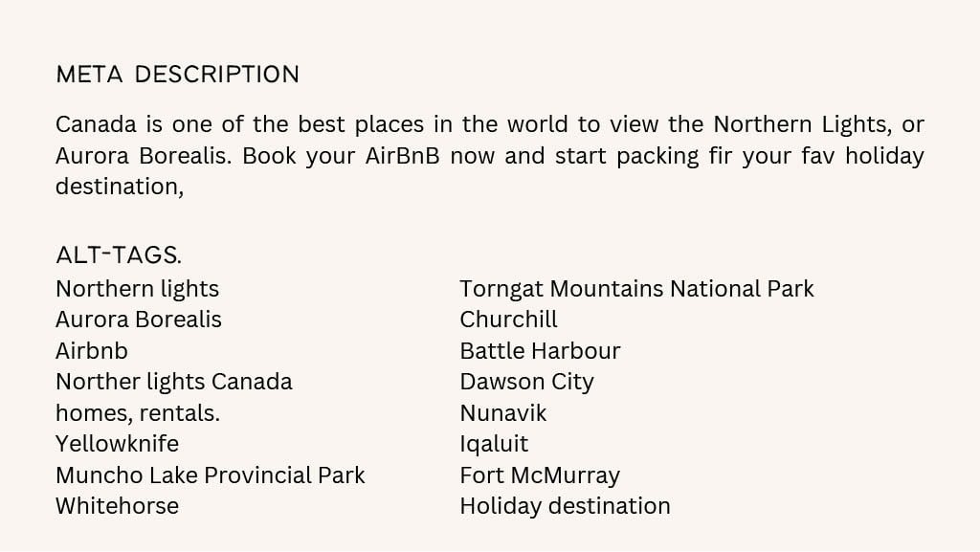Viewport: 980px width, 552px height.
Task: Click the 'homes, rentals.' line
Action: tap(137, 413)
